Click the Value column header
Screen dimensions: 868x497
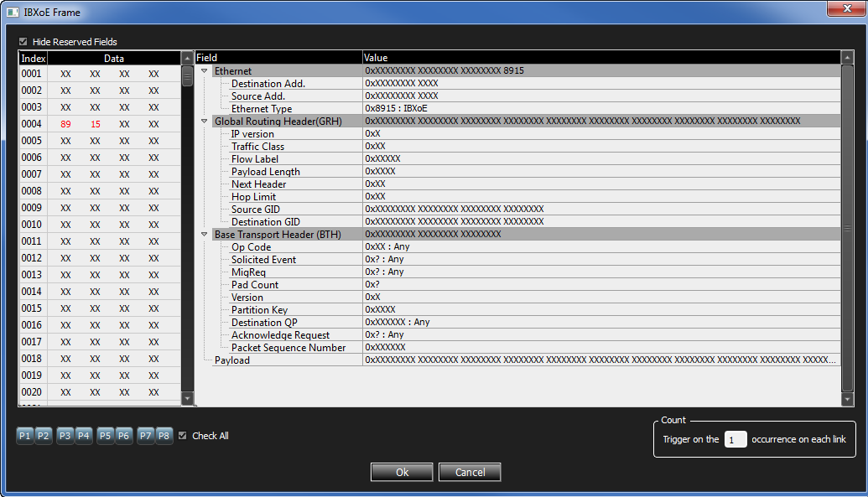(x=602, y=58)
